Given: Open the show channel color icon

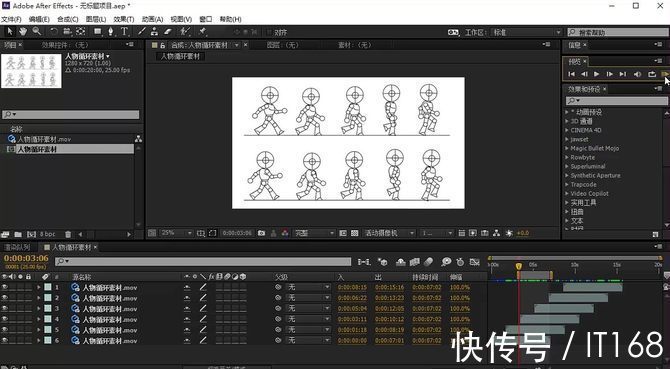Looking at the screenshot, I should click(285, 233).
